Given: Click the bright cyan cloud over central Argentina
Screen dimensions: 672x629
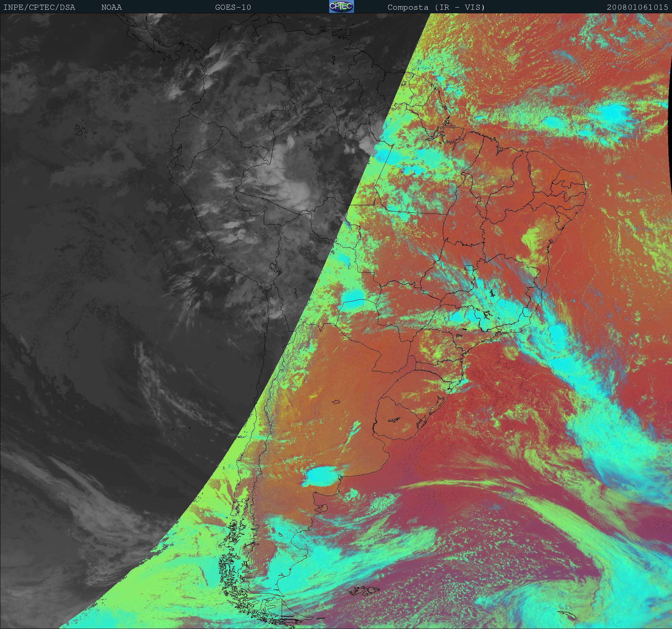Looking at the screenshot, I should [x=321, y=476].
